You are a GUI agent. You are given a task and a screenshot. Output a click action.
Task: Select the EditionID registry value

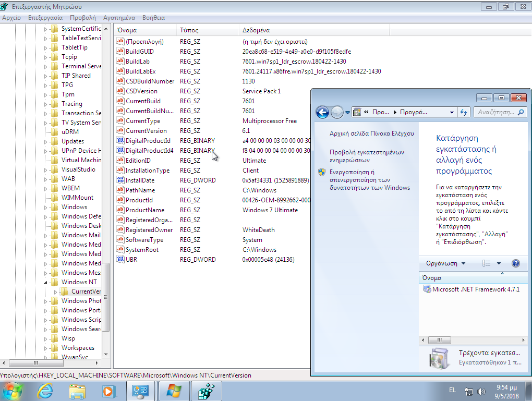pyautogui.click(x=138, y=161)
